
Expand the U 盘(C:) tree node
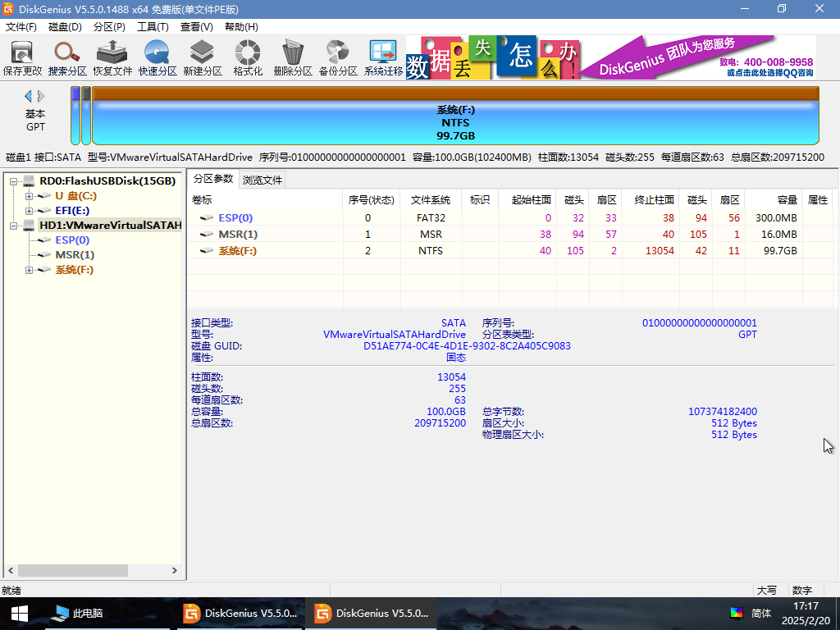29,196
